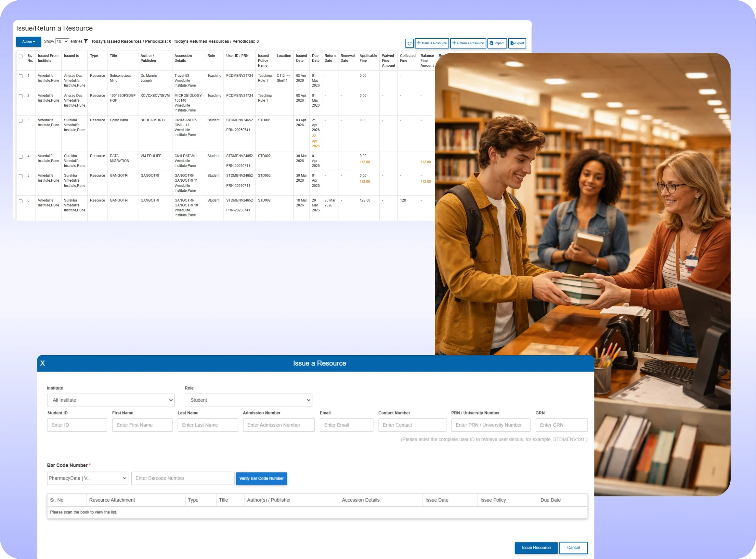The height and width of the screenshot is (559, 756).
Task: Click Issue A Resource plus button
Action: (x=432, y=43)
